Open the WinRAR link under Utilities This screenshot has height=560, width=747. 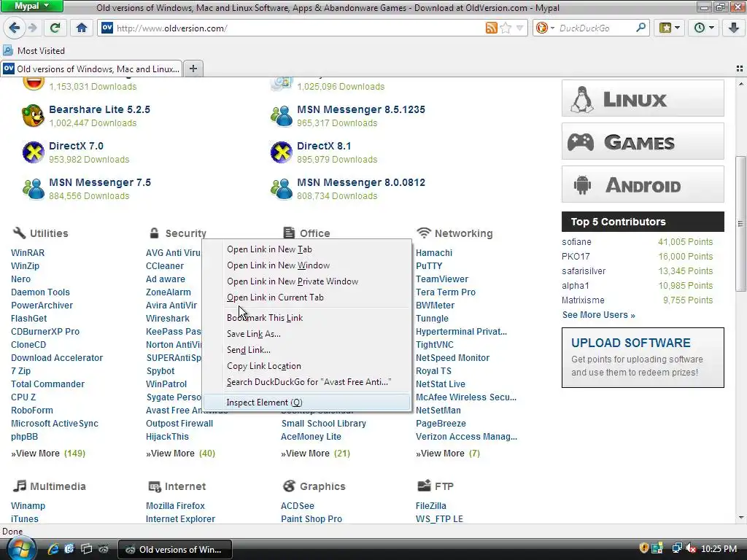pyautogui.click(x=28, y=253)
